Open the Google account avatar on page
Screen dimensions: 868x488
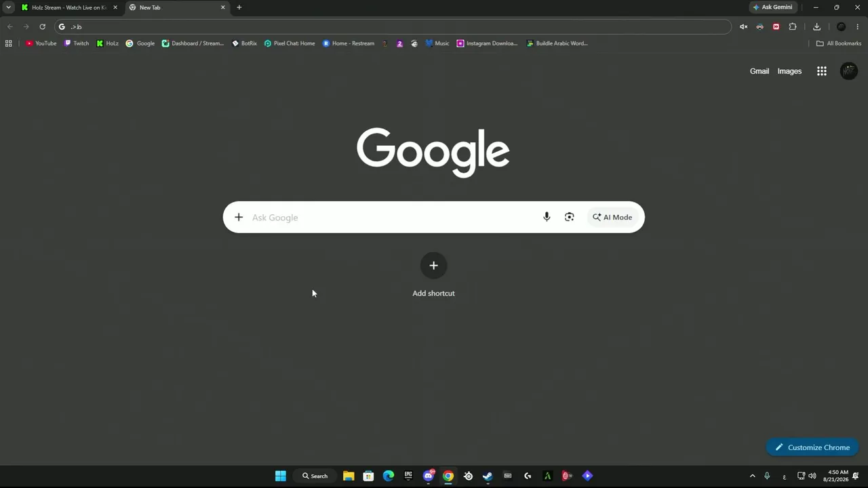[x=848, y=71]
